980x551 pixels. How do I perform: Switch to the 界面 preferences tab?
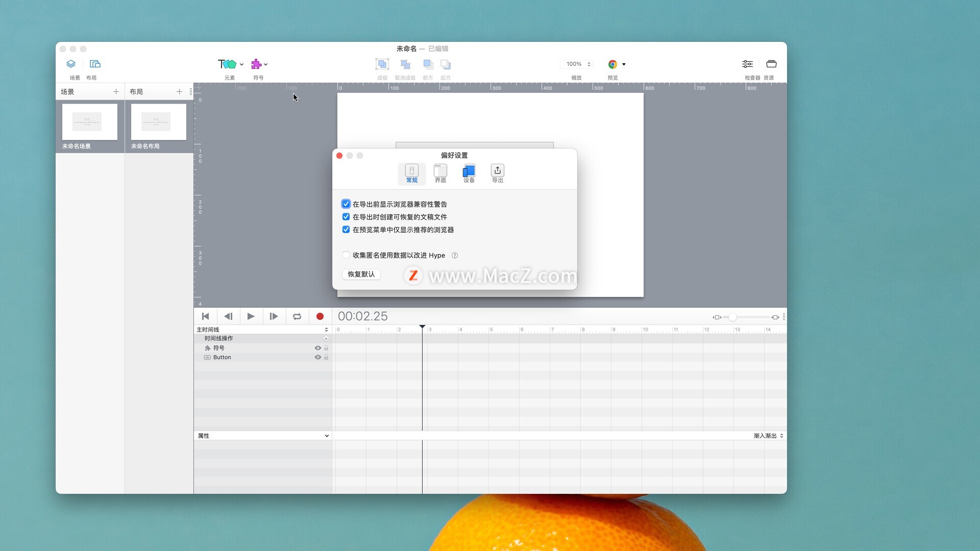click(440, 174)
